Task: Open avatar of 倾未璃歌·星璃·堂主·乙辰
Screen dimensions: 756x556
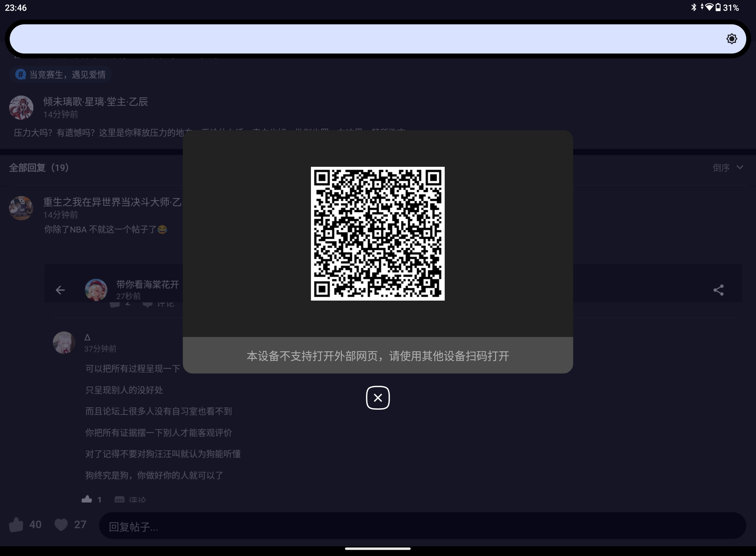Action: pos(21,108)
